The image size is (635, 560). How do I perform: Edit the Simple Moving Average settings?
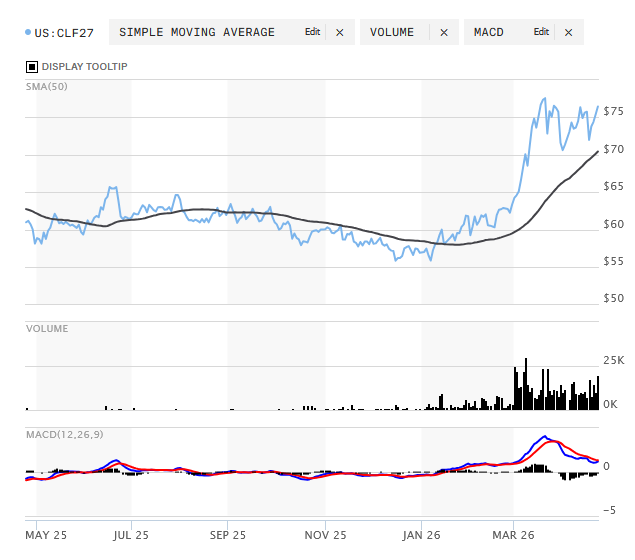click(312, 32)
